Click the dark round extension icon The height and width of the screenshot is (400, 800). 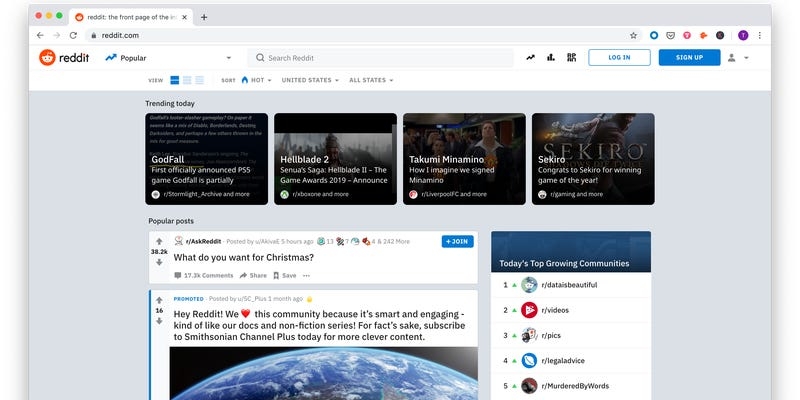720,35
